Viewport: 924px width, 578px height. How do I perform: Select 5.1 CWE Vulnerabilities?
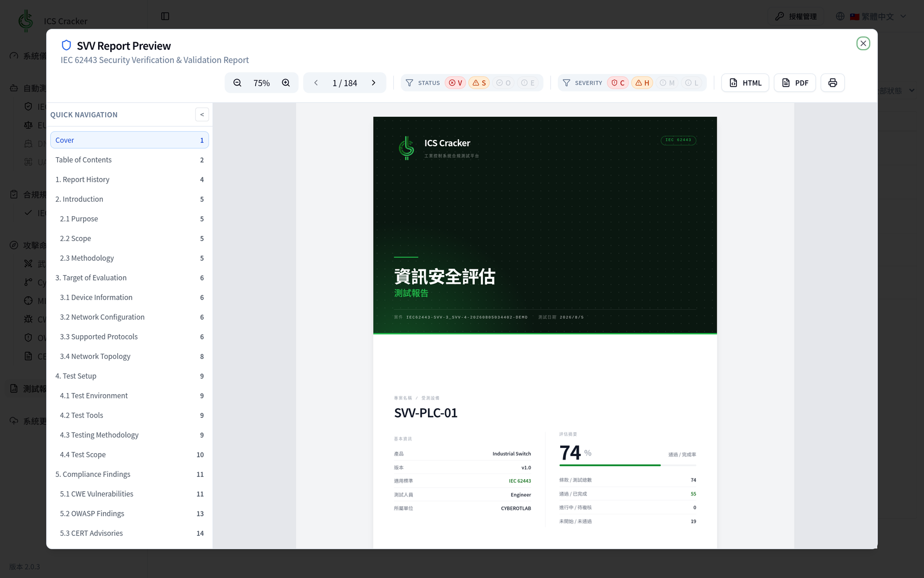(129, 494)
